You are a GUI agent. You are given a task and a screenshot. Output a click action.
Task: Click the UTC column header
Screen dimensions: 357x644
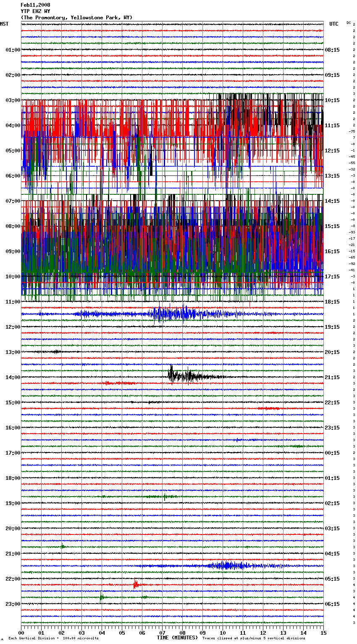pos(334,24)
